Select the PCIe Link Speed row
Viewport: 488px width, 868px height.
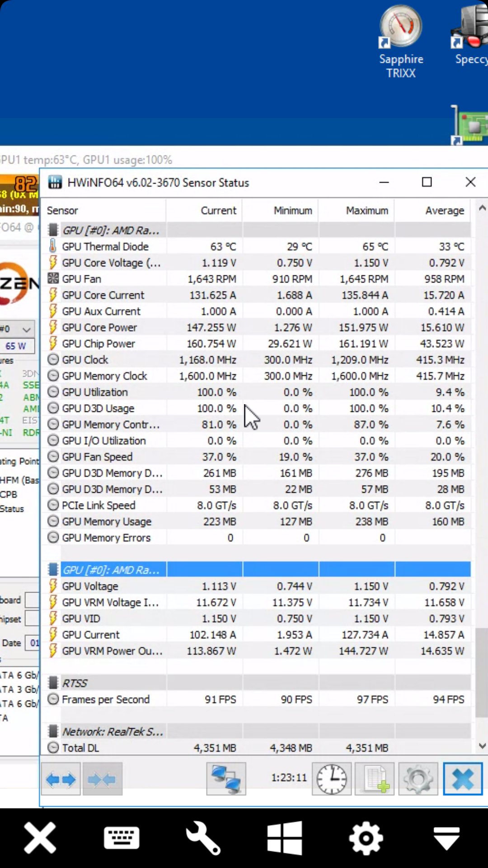[x=256, y=505]
